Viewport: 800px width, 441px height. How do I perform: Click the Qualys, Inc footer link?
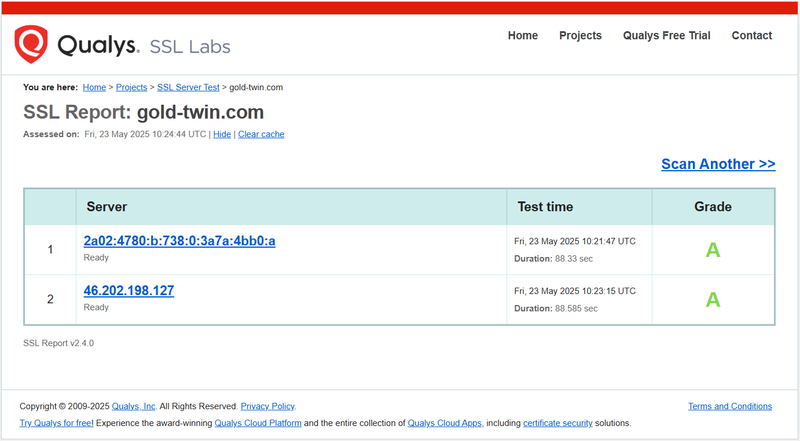(134, 406)
